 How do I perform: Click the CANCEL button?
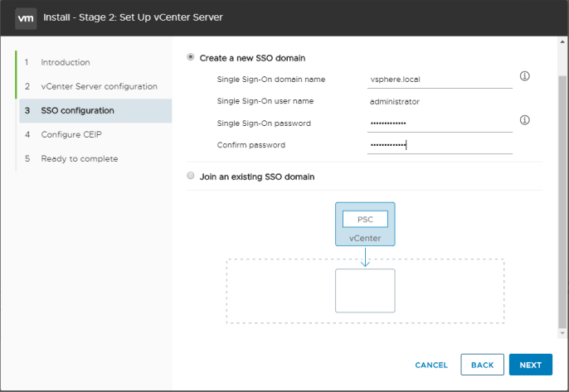point(431,365)
